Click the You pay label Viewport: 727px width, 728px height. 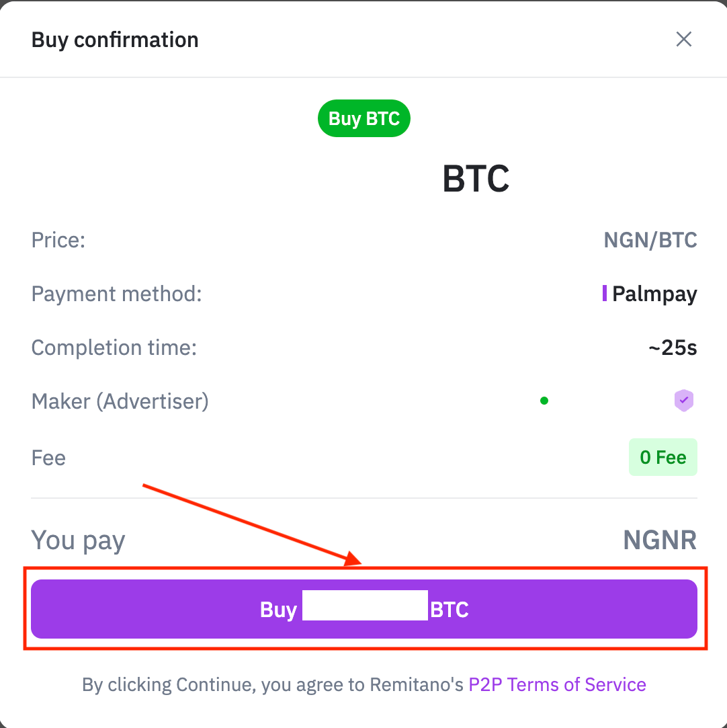tap(78, 541)
